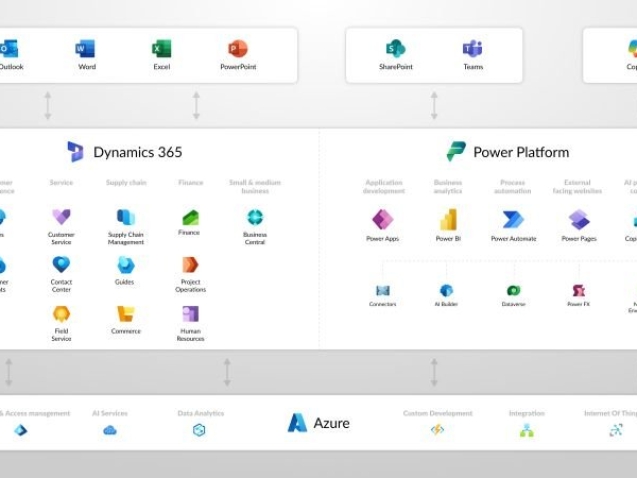Viewport: 637px width, 478px height.
Task: Select the "Service" category heading
Action: point(61,182)
